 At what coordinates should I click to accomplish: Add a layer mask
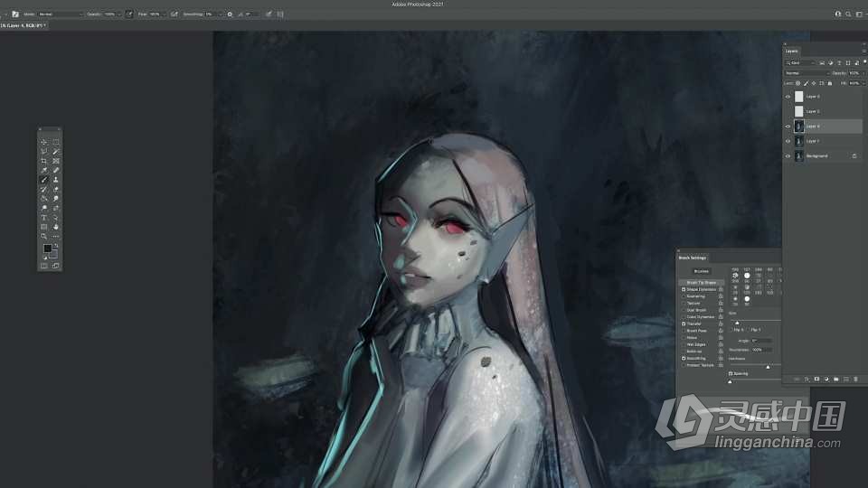816,379
